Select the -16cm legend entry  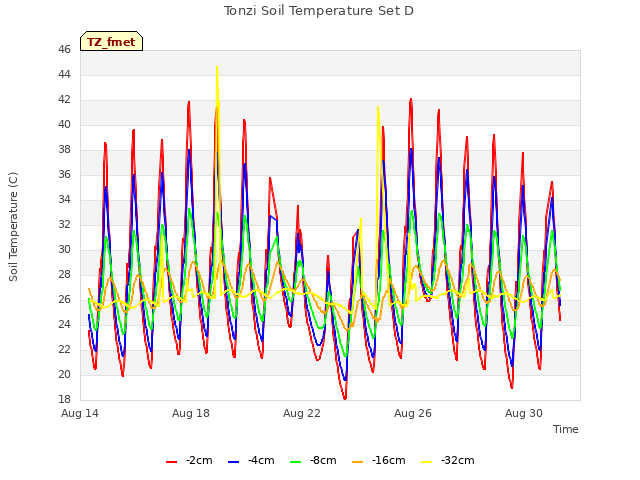(x=379, y=461)
